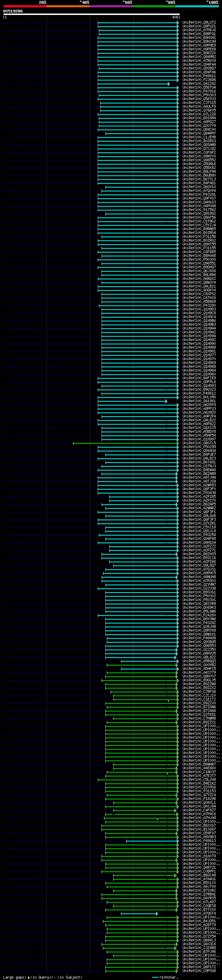The height and width of the screenshot is (980, 222).
Task: Select the query name AV519206
Action: (x=13, y=11)
